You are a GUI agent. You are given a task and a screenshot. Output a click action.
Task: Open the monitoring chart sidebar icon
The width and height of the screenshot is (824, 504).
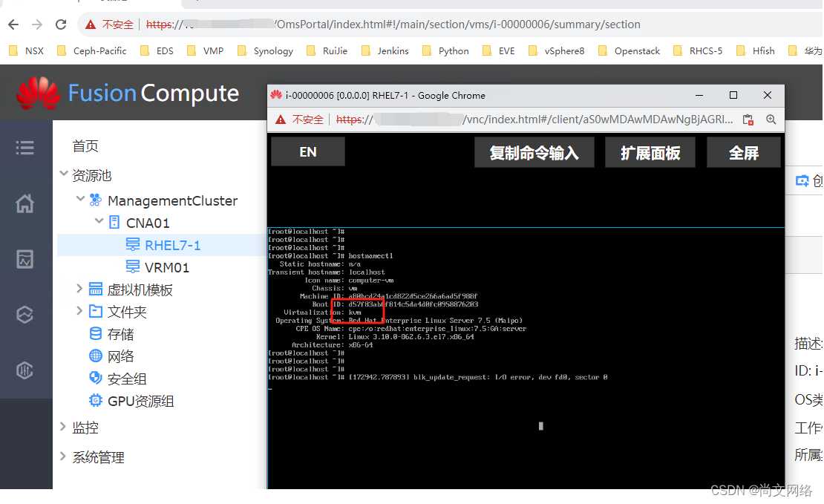(24, 259)
